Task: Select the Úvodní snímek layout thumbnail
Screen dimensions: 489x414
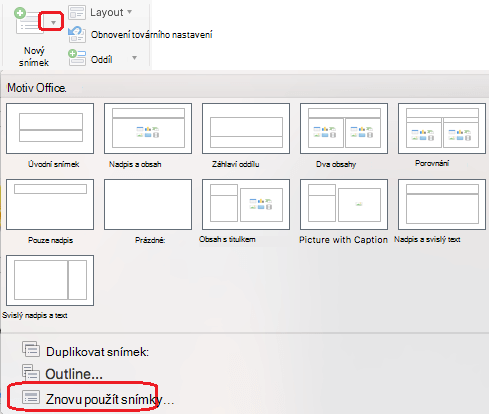Action: [50, 128]
